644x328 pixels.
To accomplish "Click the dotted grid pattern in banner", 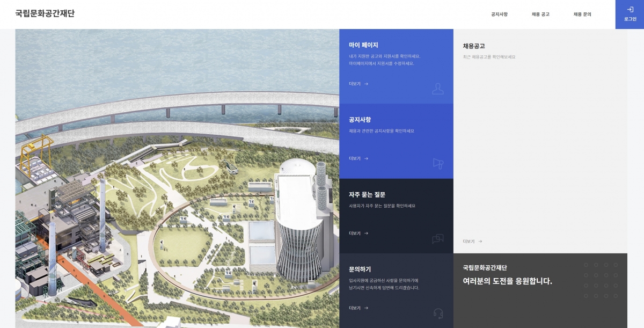I will click(x=601, y=280).
